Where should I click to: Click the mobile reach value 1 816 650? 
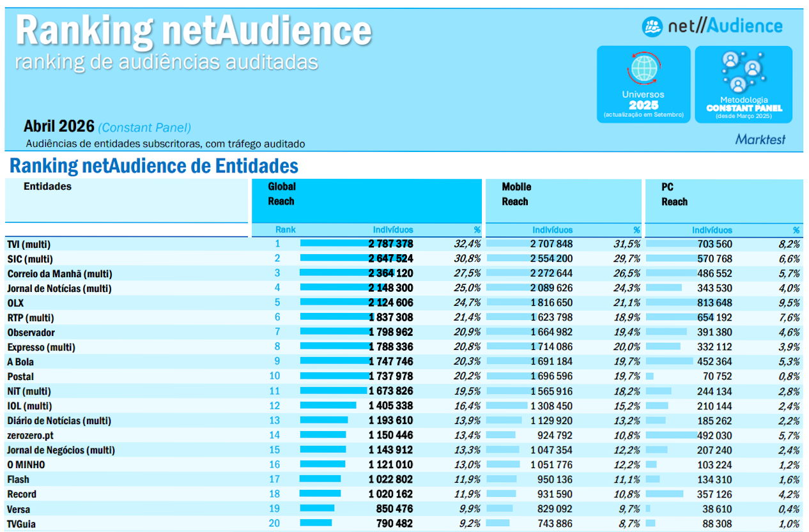[551, 303]
